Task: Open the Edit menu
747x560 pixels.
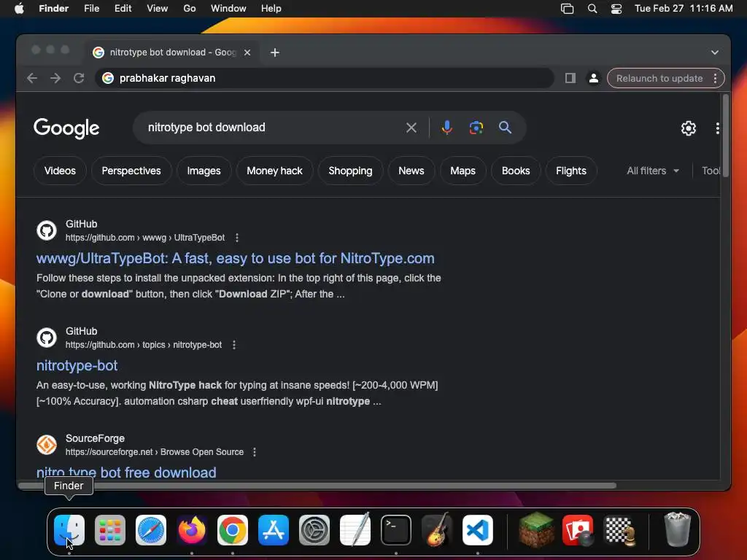Action: click(x=123, y=9)
